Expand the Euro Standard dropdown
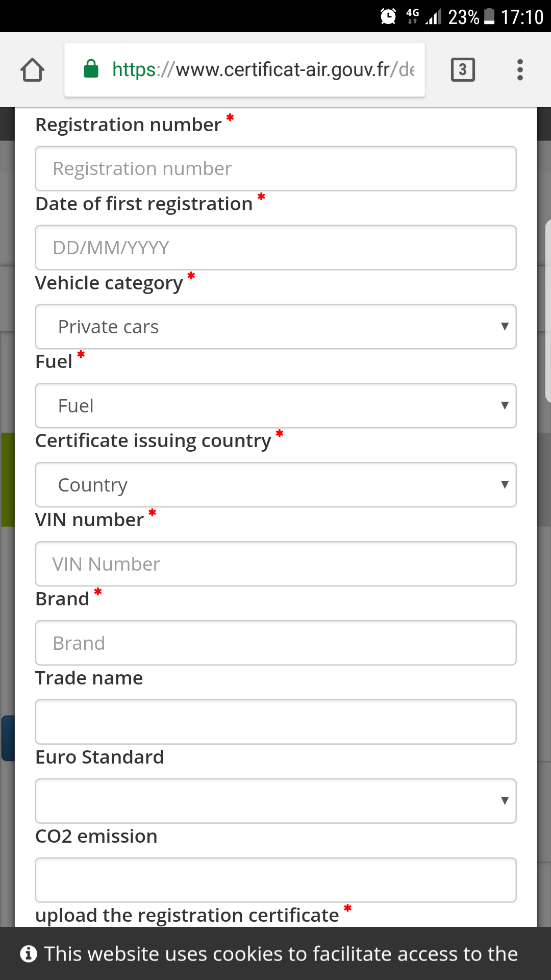 (275, 801)
